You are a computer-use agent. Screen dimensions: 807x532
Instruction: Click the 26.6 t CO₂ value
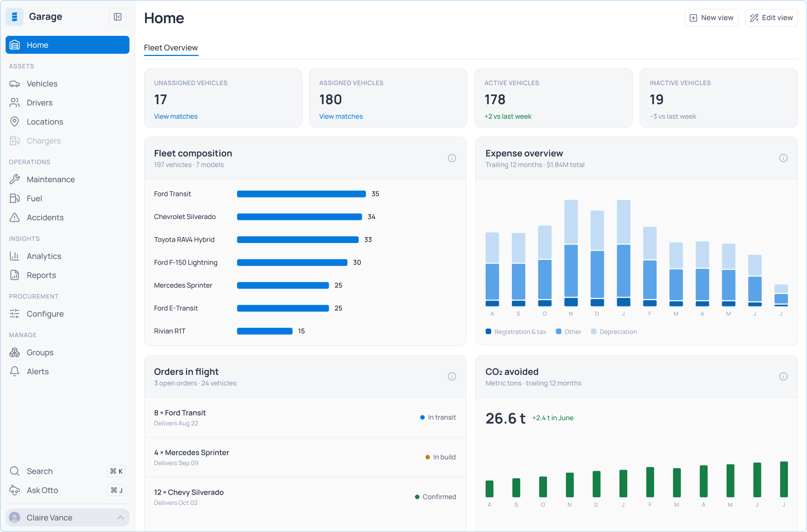point(505,419)
